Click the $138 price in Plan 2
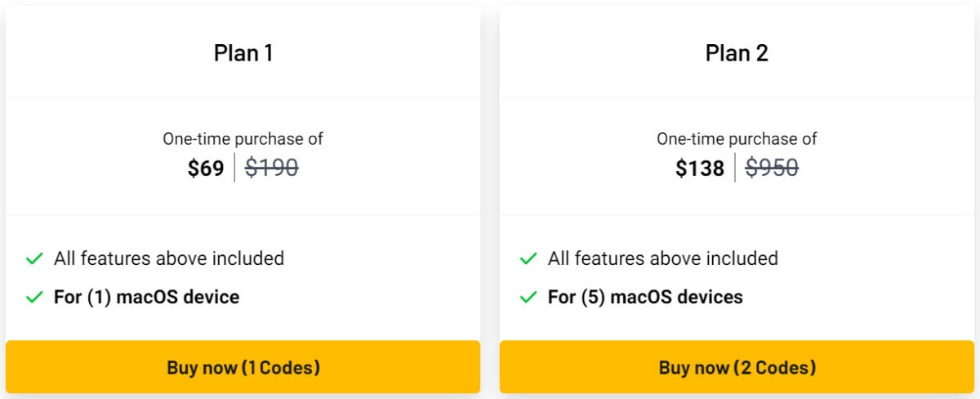The image size is (980, 399). tap(700, 168)
